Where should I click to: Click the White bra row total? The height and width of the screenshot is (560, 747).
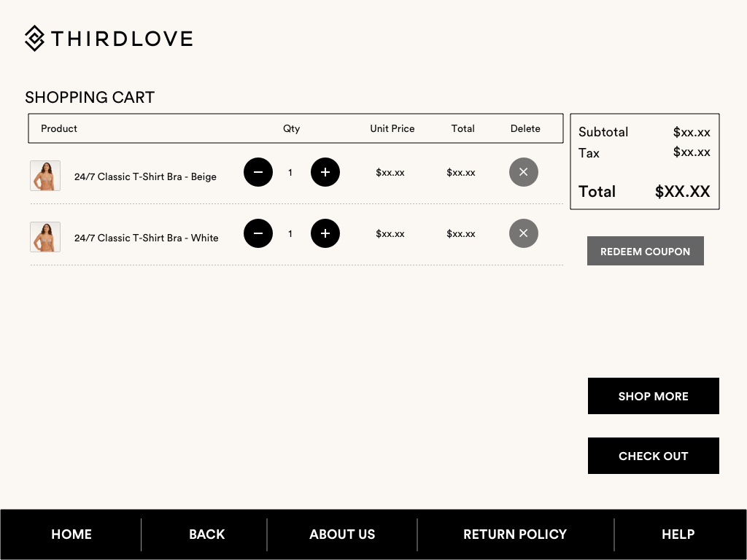coord(461,234)
